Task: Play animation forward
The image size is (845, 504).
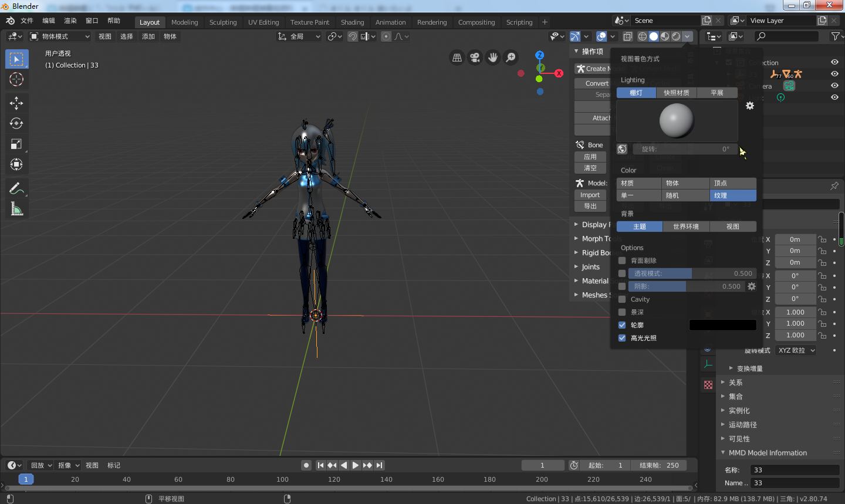Action: point(356,465)
